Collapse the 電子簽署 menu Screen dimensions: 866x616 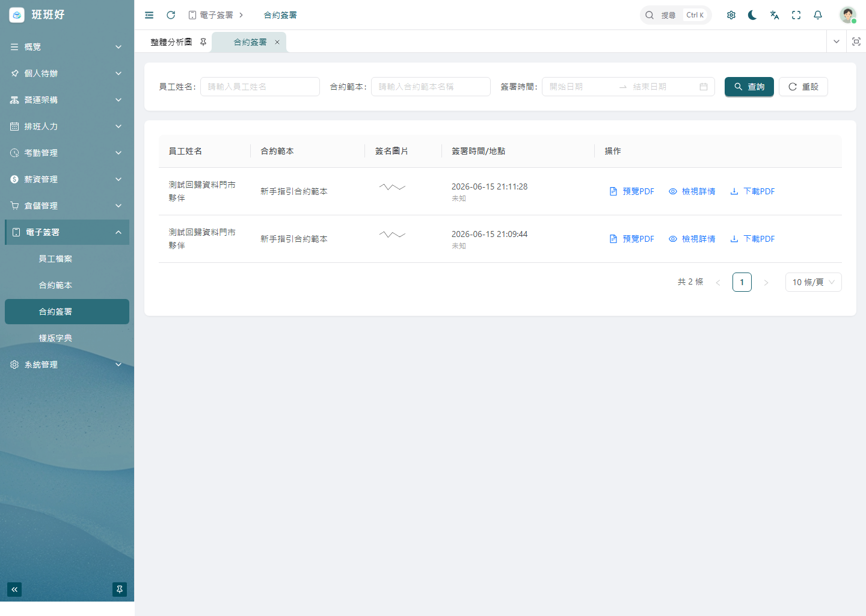tap(67, 232)
